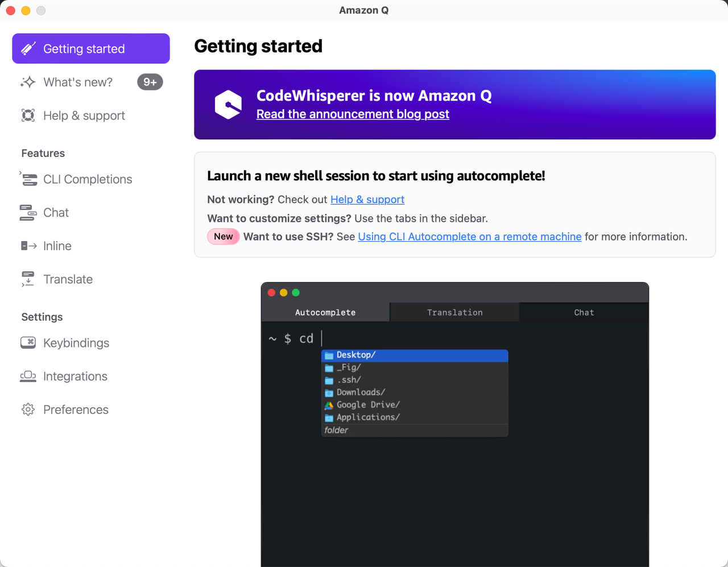728x567 pixels.
Task: Click the Features section label
Action: (x=43, y=154)
